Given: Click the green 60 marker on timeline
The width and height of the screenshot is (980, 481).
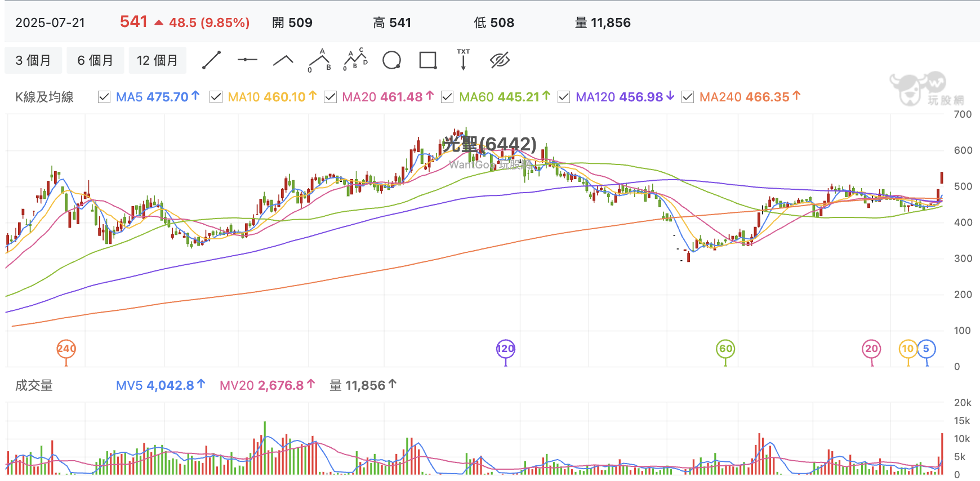Looking at the screenshot, I should (x=725, y=349).
